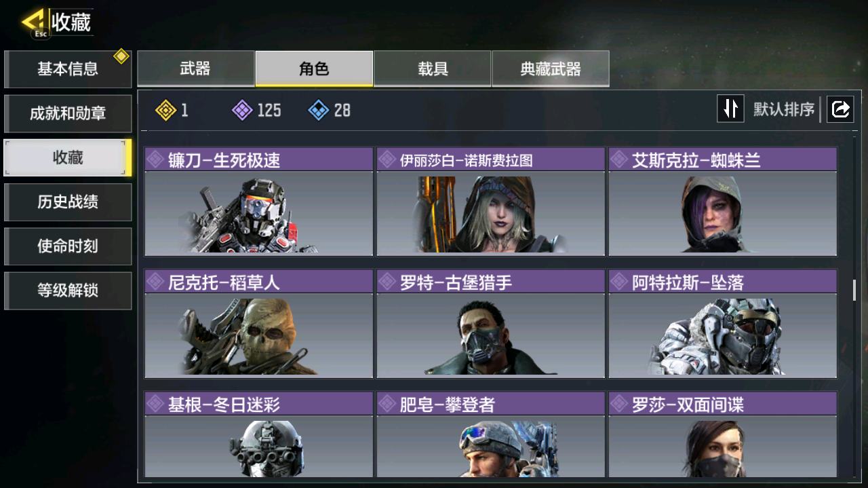Toggle sort order with the up-down arrows icon
This screenshot has width=868, height=488.
[730, 109]
